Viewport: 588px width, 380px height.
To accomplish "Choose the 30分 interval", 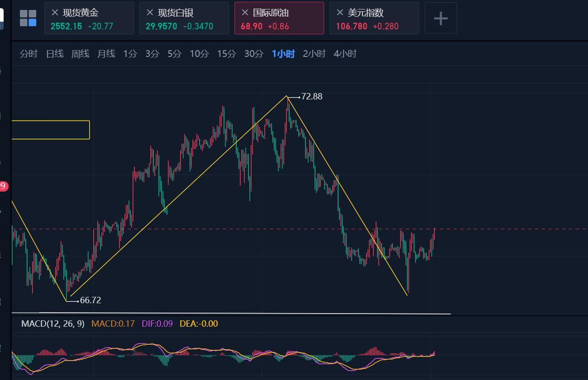I will 254,54.
